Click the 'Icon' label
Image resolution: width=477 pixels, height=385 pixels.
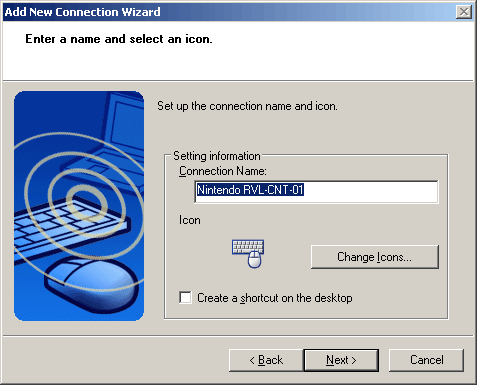[x=190, y=220]
